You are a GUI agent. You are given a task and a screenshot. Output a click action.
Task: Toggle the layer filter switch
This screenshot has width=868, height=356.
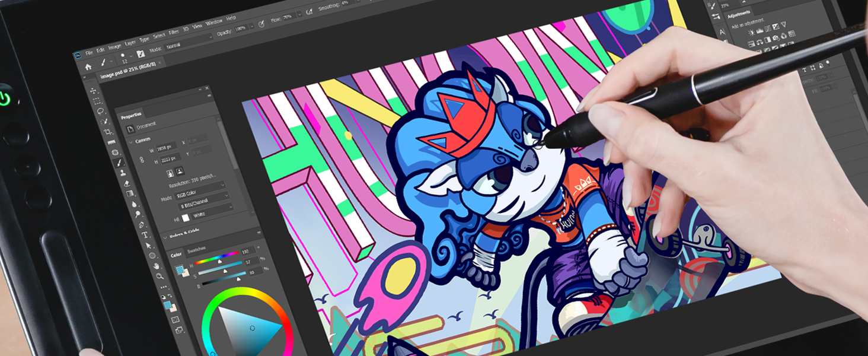(828, 63)
